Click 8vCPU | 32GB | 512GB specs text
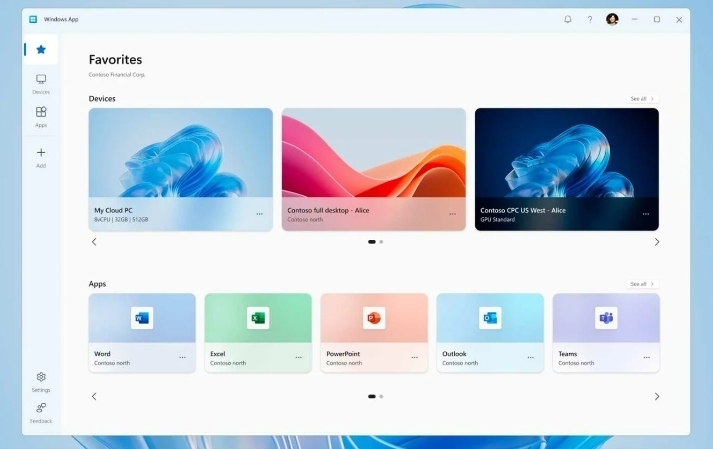Image resolution: width=713 pixels, height=449 pixels. (x=121, y=220)
